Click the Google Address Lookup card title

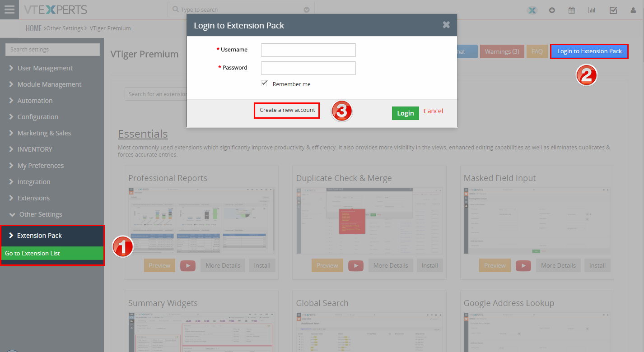(x=509, y=303)
